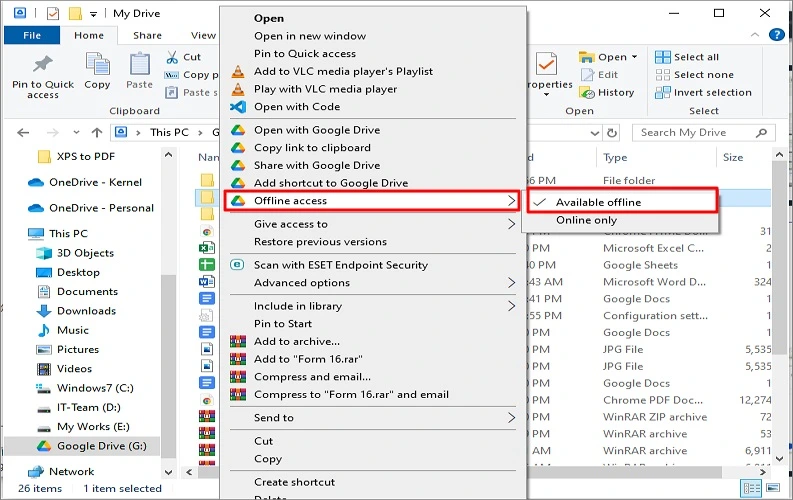
Task: Select the checked Available offline option
Action: [x=622, y=202]
